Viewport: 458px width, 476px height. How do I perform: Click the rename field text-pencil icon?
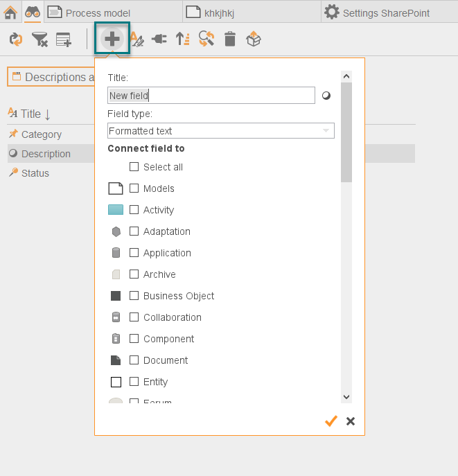coord(137,39)
